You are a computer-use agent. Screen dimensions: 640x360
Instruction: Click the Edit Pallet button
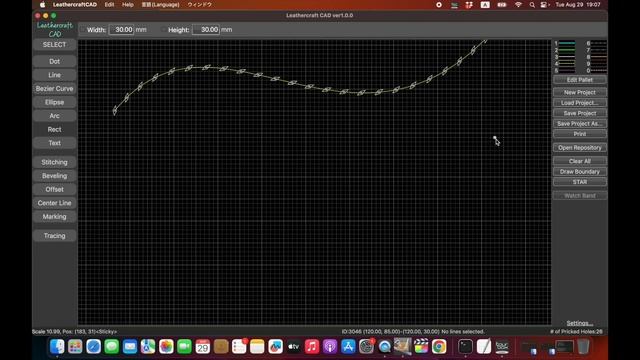(x=580, y=80)
